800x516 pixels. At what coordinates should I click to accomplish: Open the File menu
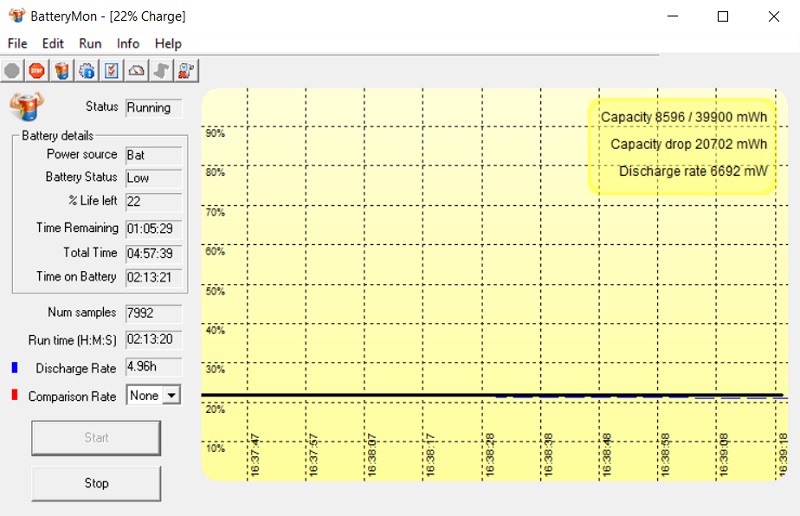(x=17, y=44)
